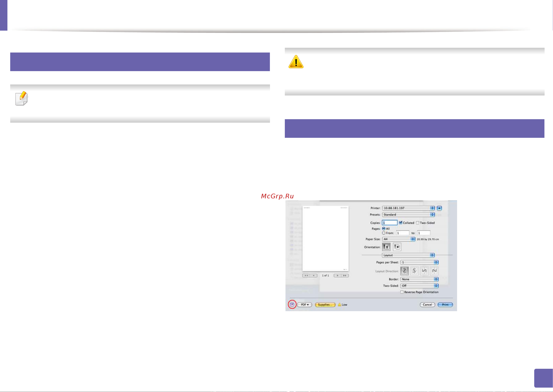
Task: Open the Border dropdown showing None
Action: [x=419, y=279]
